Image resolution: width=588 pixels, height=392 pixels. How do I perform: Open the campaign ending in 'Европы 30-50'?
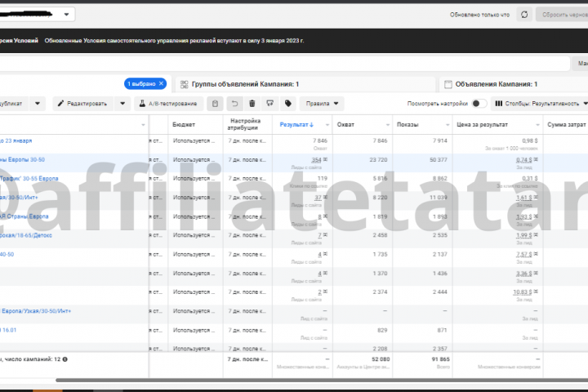click(23, 160)
